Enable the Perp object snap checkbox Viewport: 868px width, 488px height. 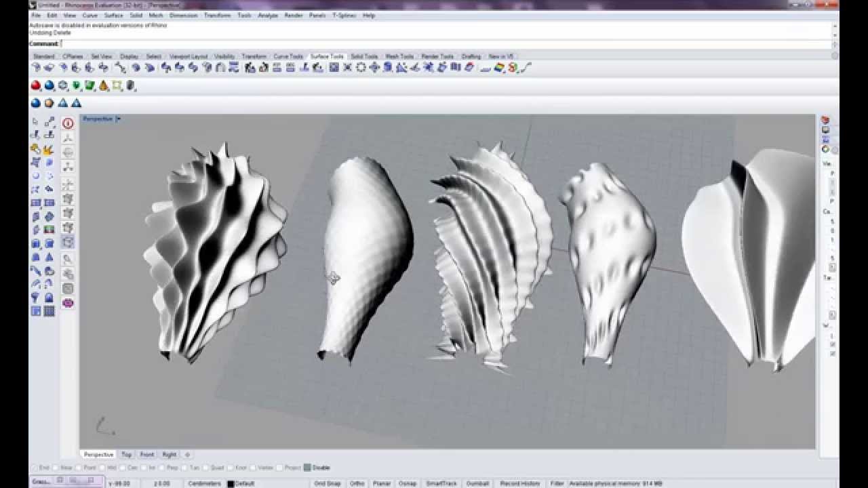click(x=163, y=468)
